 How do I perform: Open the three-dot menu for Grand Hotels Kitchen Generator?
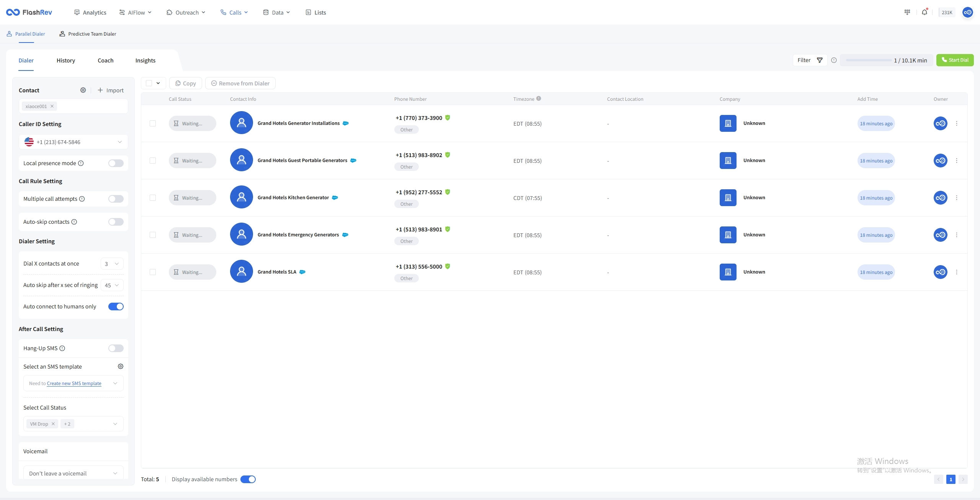(957, 198)
